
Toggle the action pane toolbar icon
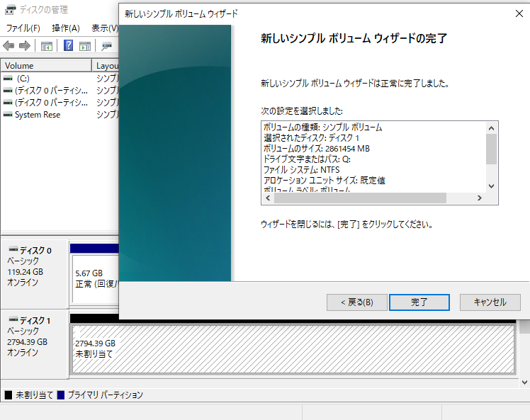(x=85, y=46)
